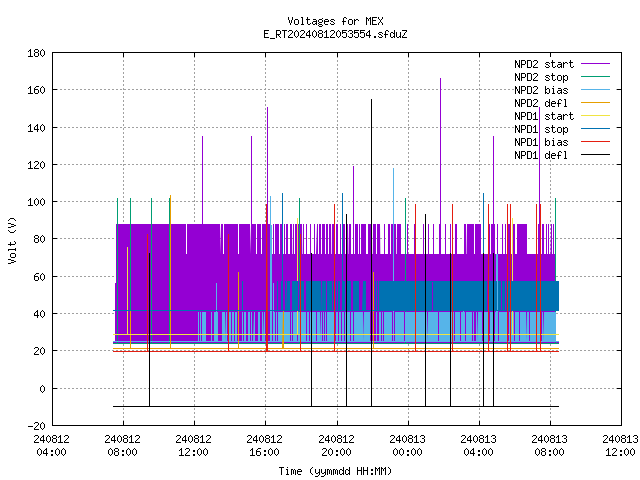Click the 60 y-axis tick value

coord(39,277)
